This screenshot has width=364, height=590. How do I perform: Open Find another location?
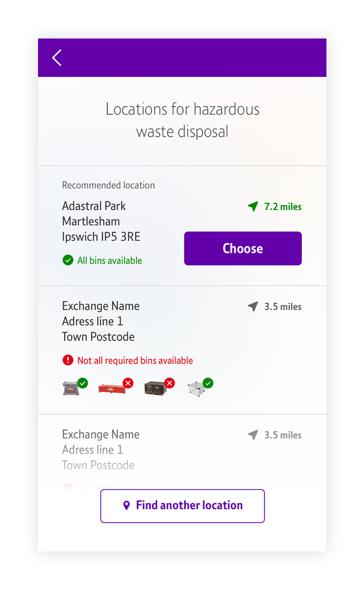(183, 506)
